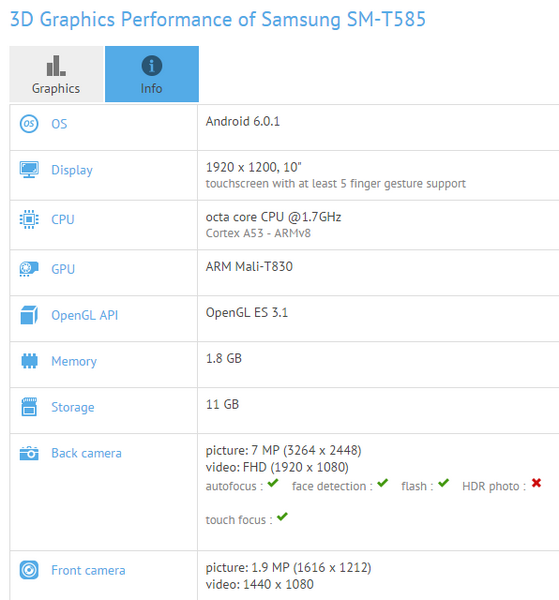
Task: Open the Info tab
Action: pyautogui.click(x=152, y=74)
